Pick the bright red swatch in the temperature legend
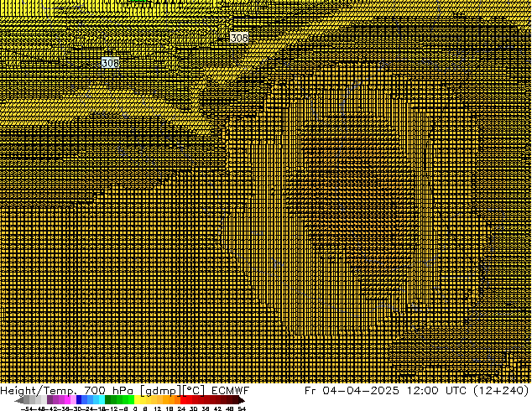532x411 pixels. tap(183, 399)
